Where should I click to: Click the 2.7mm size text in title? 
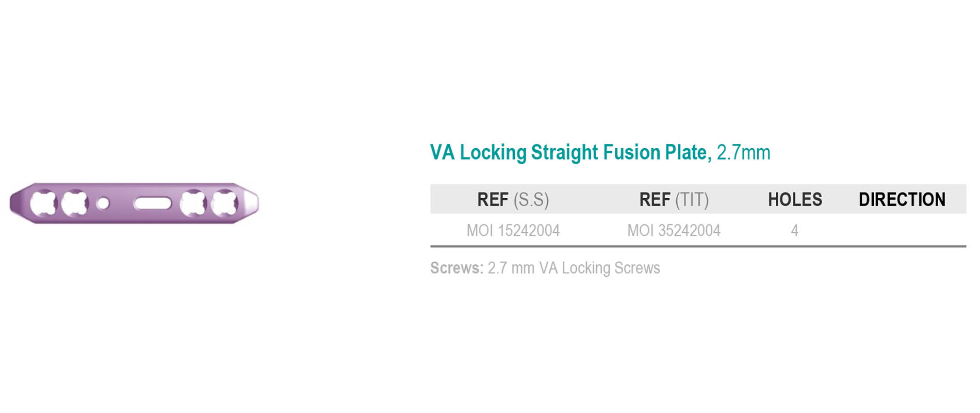[x=743, y=152]
